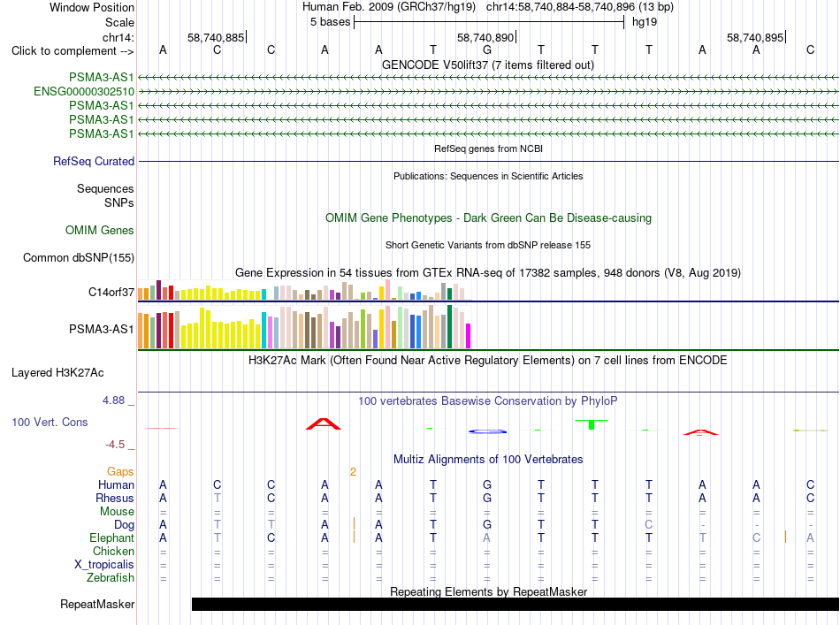Click the GTEx Gene Expression track title

(x=488, y=272)
